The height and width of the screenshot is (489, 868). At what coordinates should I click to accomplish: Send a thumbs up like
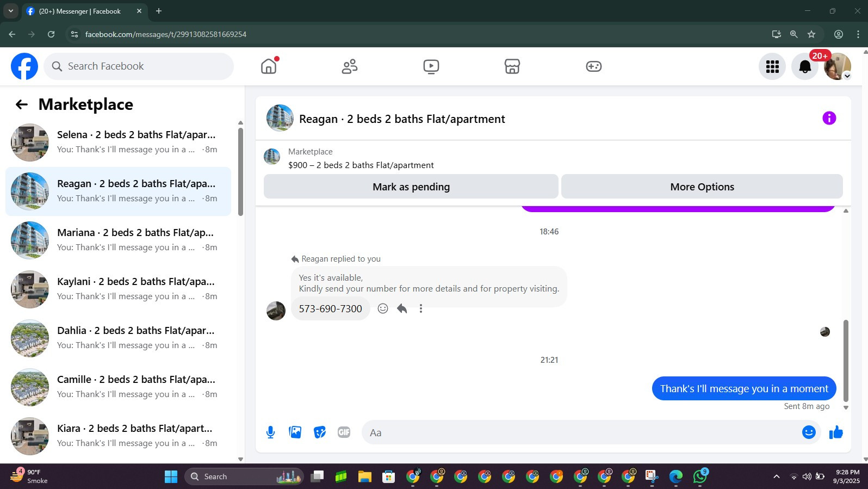pos(836,432)
